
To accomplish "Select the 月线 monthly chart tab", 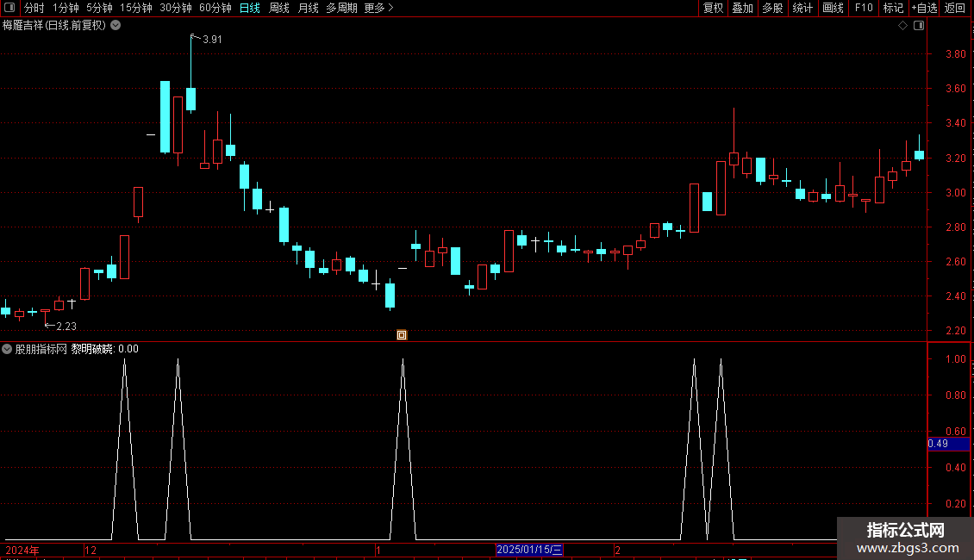I will click(308, 8).
